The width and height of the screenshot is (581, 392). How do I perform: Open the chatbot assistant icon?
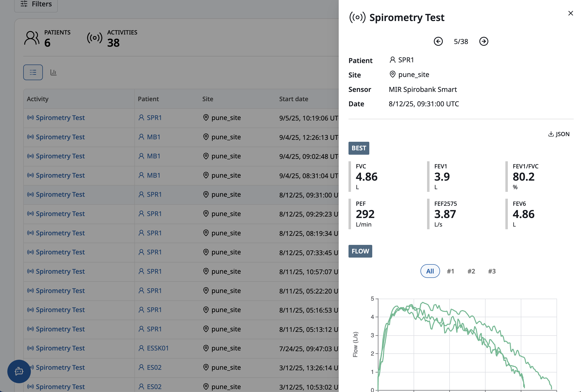click(x=19, y=371)
